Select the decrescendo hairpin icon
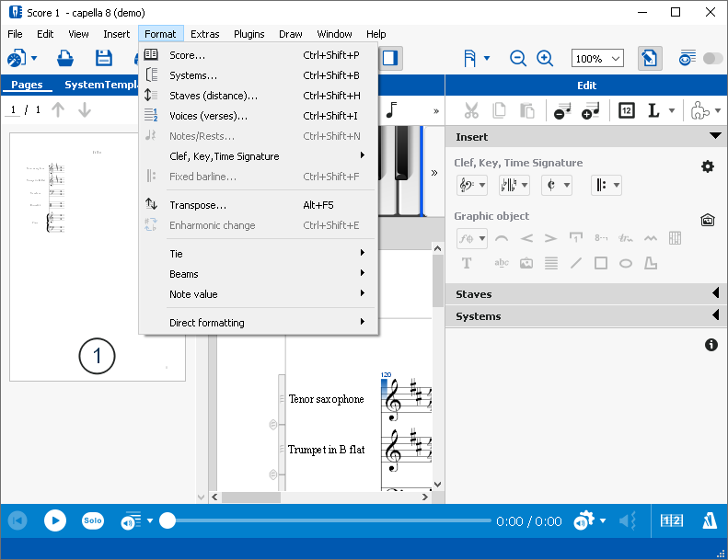 (x=550, y=238)
